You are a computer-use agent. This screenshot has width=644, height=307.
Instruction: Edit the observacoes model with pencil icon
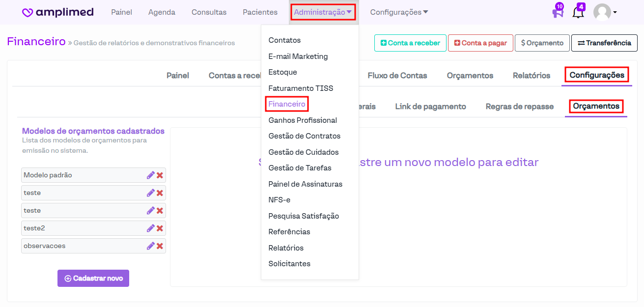tap(150, 246)
